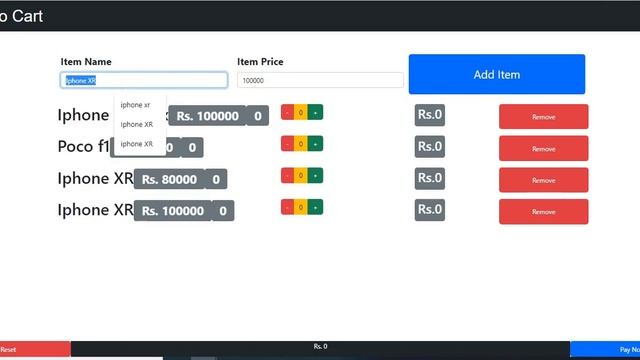Click the Item Name input field
This screenshot has height=360, width=640.
144,80
